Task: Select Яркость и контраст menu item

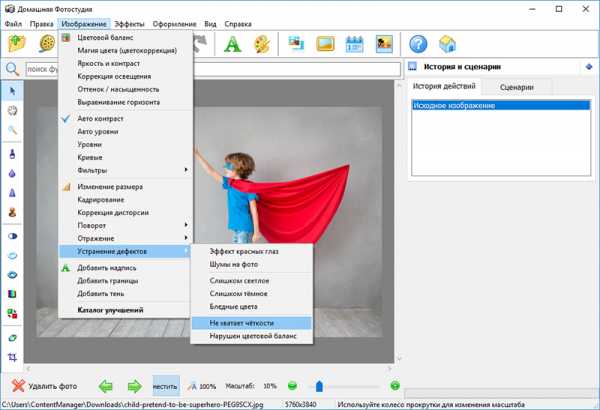Action: tap(125, 64)
